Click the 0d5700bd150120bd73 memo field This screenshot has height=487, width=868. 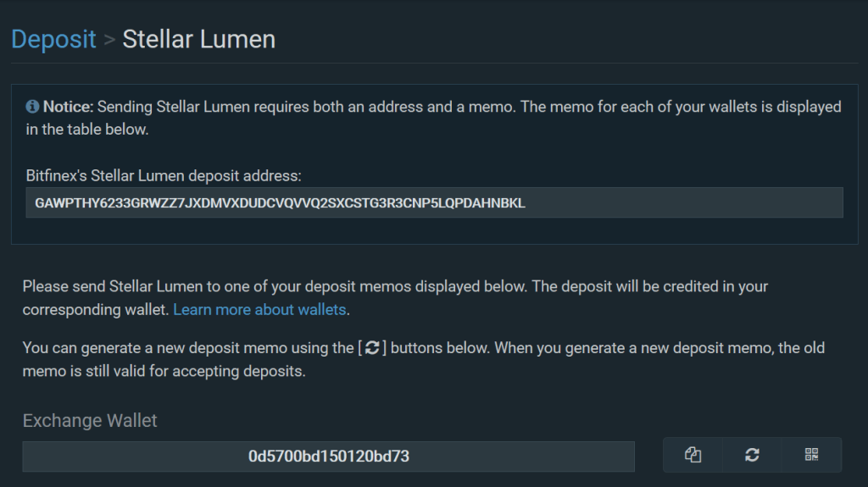(x=328, y=457)
